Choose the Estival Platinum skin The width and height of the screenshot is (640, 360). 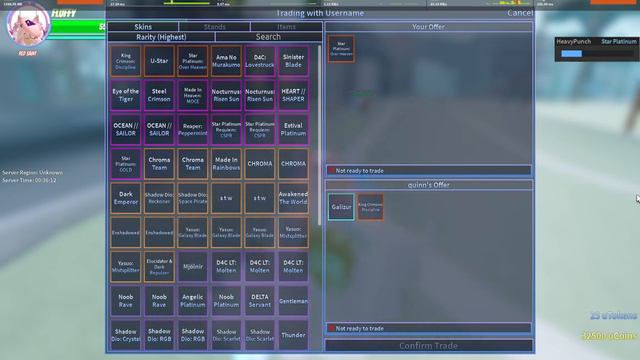coord(293,129)
